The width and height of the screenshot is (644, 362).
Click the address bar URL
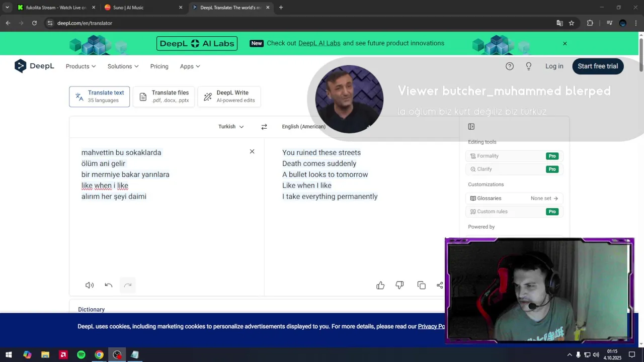point(85,23)
